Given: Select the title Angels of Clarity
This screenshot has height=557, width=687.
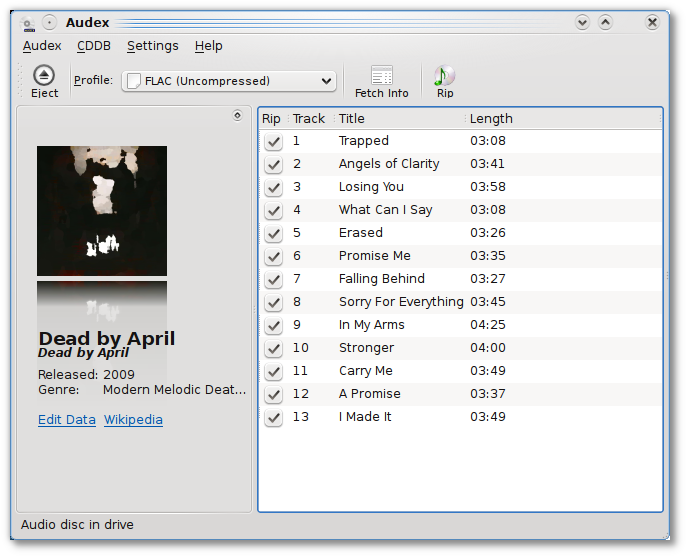Looking at the screenshot, I should (389, 163).
